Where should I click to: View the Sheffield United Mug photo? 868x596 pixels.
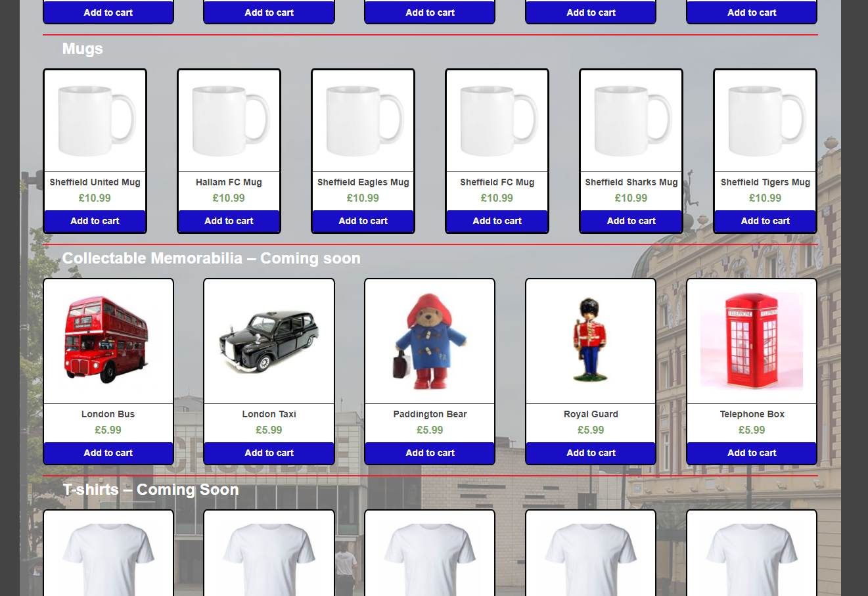tap(95, 120)
